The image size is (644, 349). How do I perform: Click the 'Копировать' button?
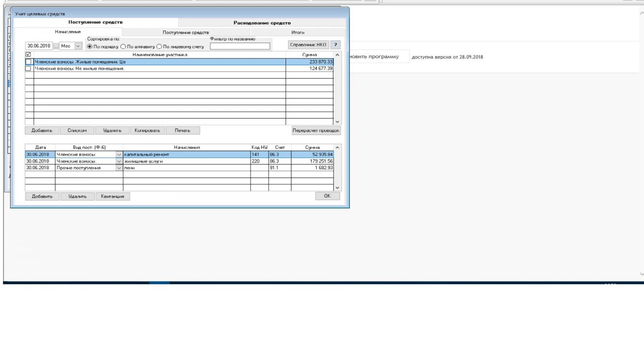(x=147, y=130)
